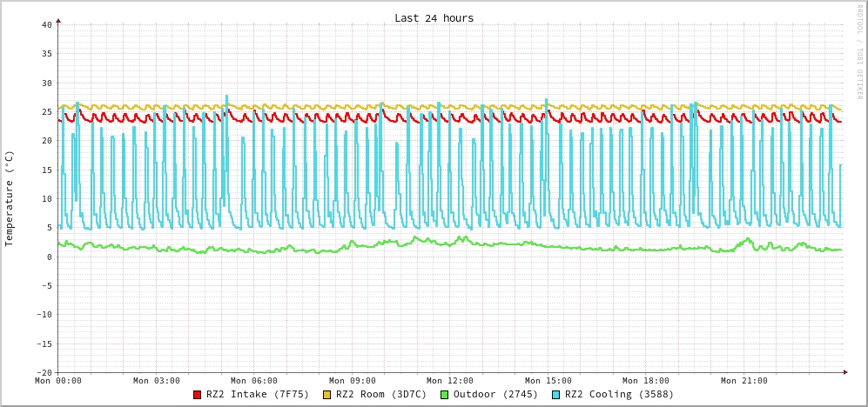Image resolution: width=868 pixels, height=407 pixels.
Task: Click the -15 value on temperature axis
Action: coord(44,344)
